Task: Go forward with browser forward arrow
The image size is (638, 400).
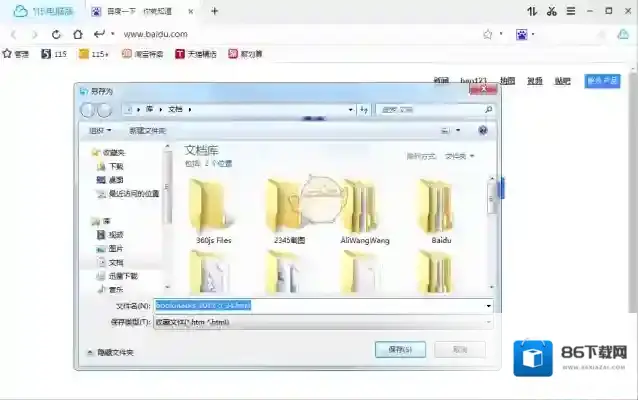Action: coord(35,35)
